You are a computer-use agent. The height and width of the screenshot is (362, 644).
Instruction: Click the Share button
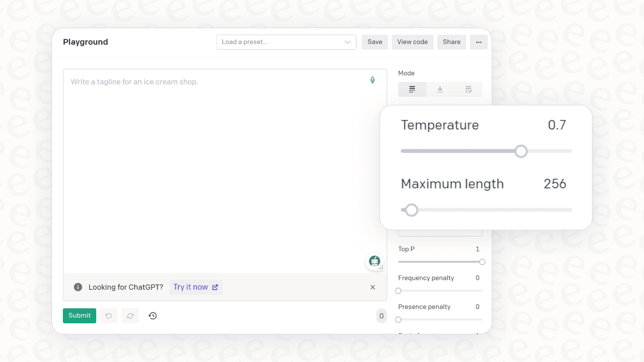click(x=451, y=42)
